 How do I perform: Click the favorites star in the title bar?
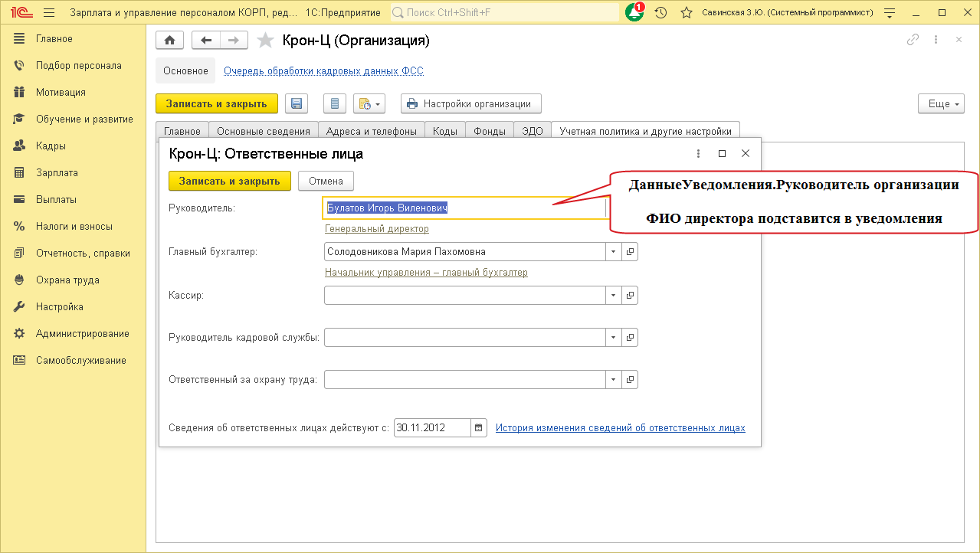pos(686,13)
